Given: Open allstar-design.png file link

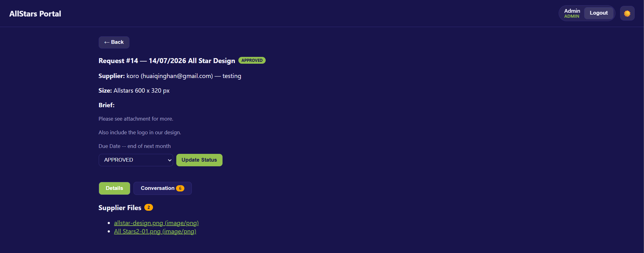Looking at the screenshot, I should click(x=156, y=223).
